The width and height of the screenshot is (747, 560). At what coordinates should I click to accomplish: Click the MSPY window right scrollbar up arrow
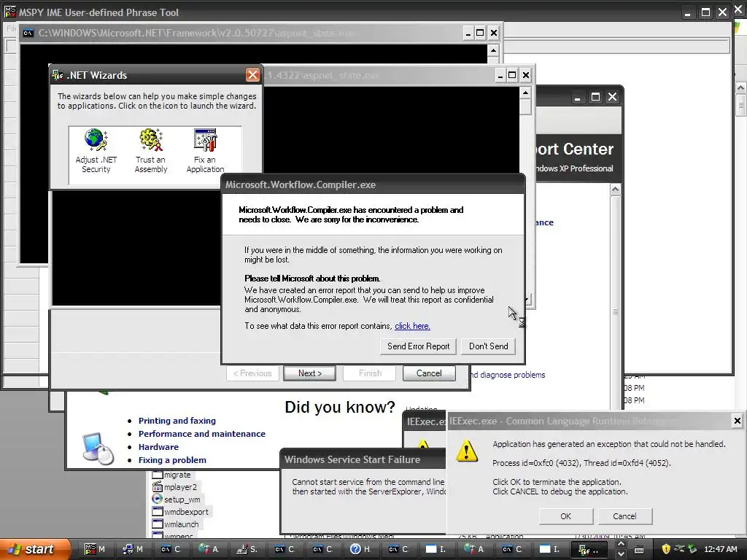click(740, 88)
